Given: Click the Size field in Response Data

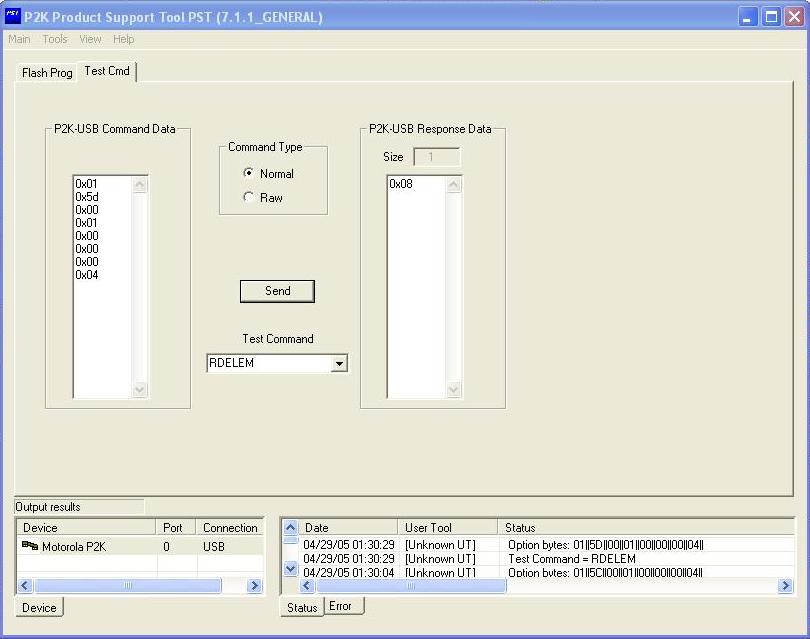Looking at the screenshot, I should coord(437,157).
